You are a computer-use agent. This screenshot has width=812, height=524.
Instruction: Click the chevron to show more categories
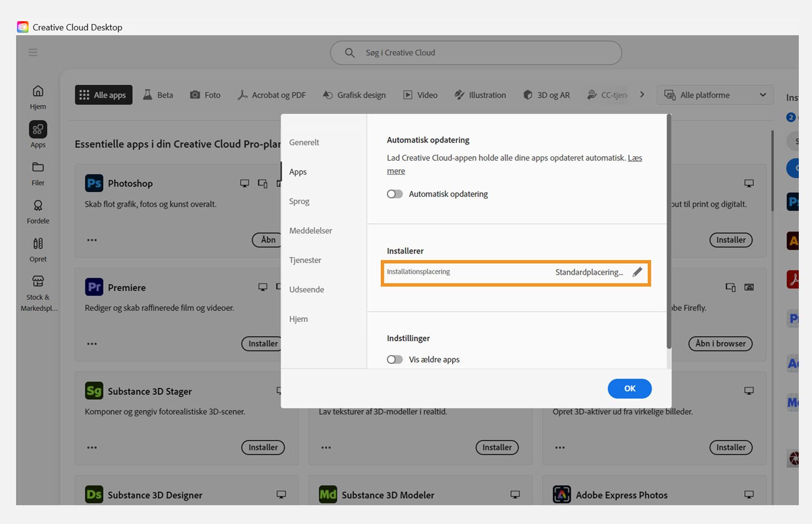[x=642, y=94]
